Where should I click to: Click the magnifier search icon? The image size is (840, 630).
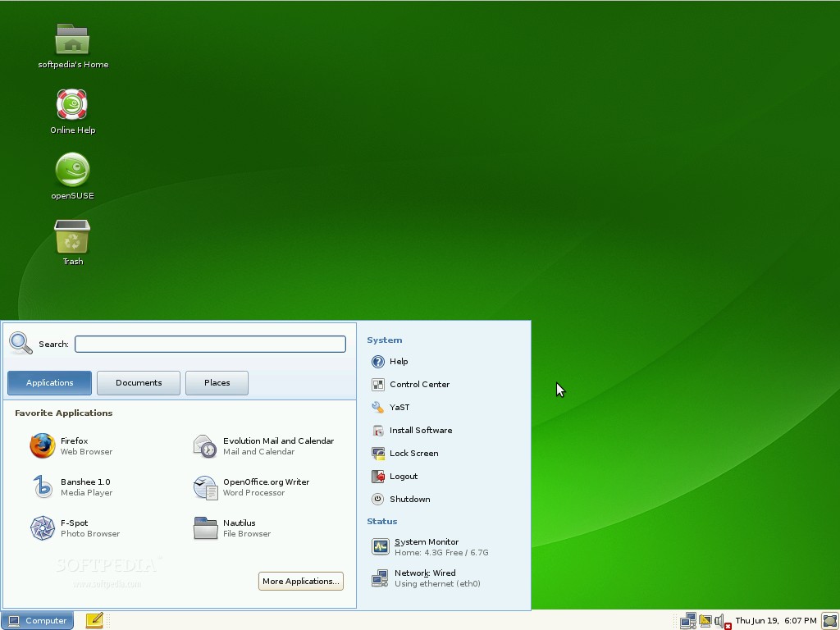[21, 344]
